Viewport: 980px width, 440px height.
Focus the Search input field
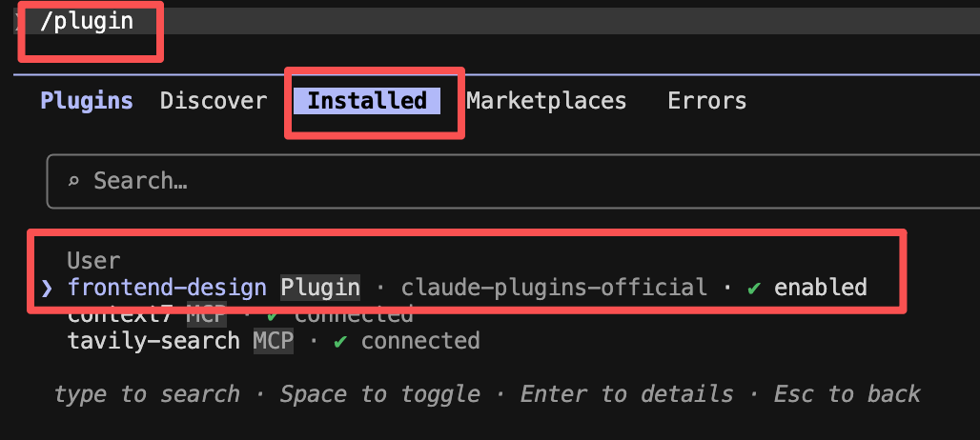[x=514, y=182]
